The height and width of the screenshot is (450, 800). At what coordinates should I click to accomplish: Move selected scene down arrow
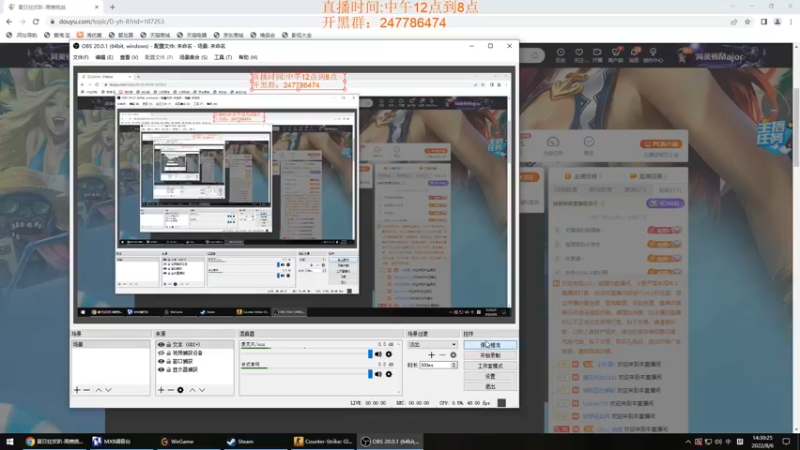108,390
